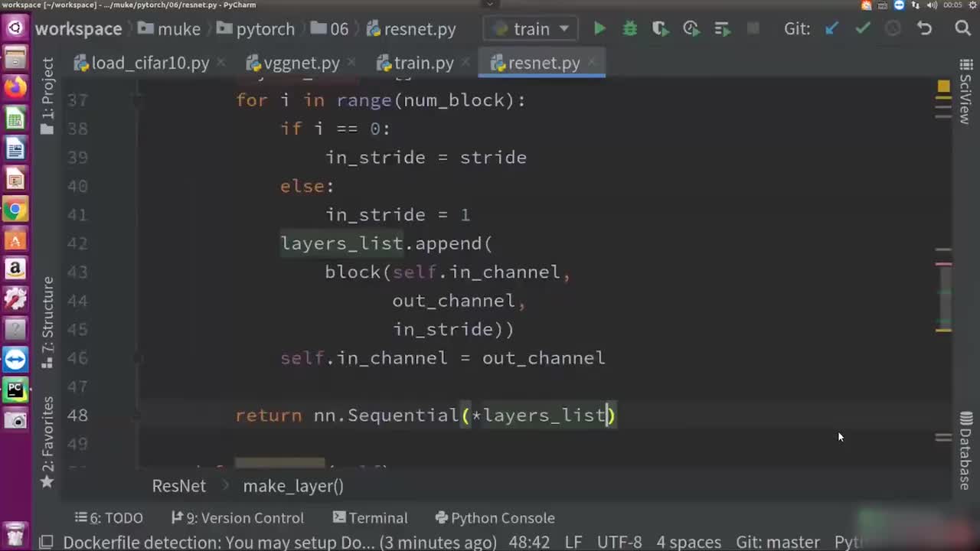Go to line:column via 48:42 indicator
The image size is (980, 551).
coord(530,543)
